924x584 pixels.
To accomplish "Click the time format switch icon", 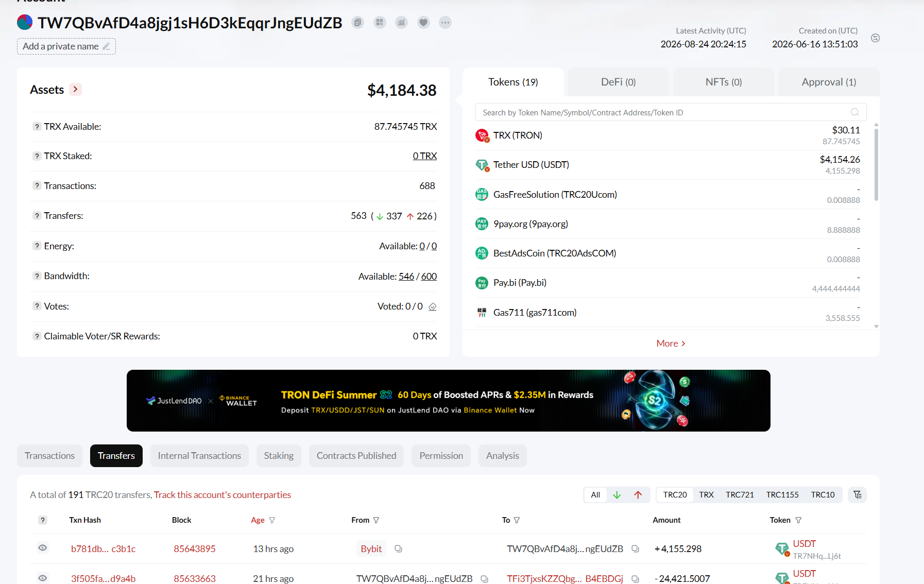I will coord(875,38).
